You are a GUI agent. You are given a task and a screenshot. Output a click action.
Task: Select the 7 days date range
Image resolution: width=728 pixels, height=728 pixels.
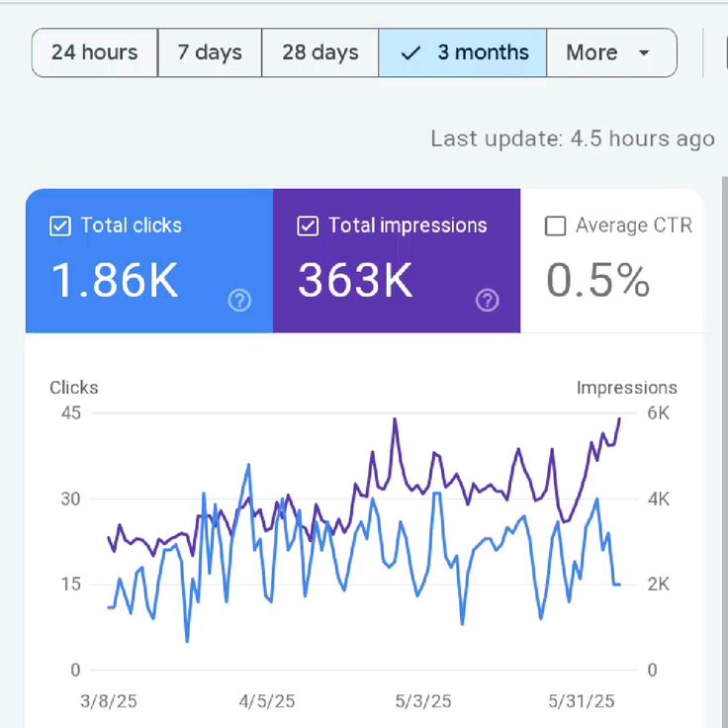pyautogui.click(x=210, y=52)
